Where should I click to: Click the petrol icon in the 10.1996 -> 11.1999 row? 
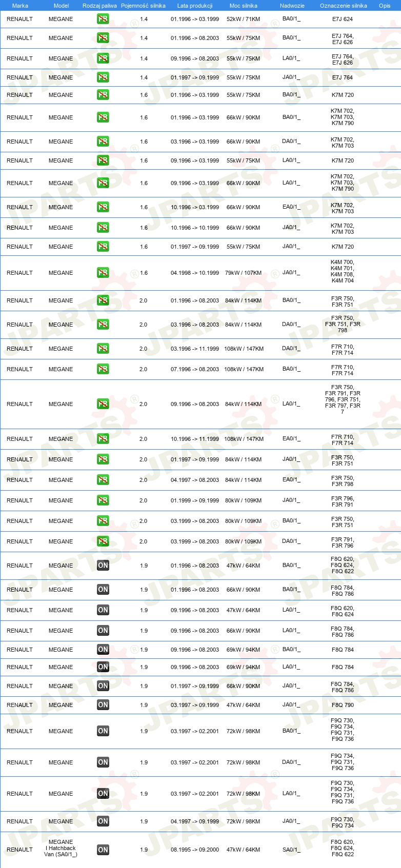tap(103, 439)
